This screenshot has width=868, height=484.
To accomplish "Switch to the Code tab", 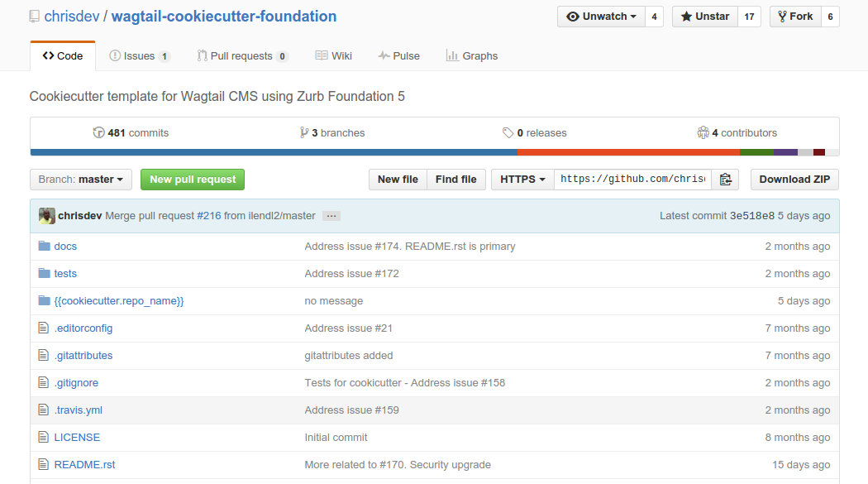I will pos(63,56).
